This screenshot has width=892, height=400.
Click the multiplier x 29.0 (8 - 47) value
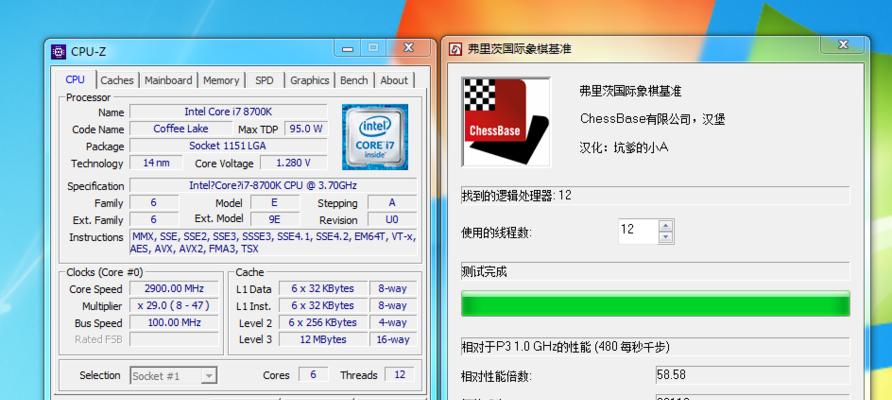(x=174, y=306)
